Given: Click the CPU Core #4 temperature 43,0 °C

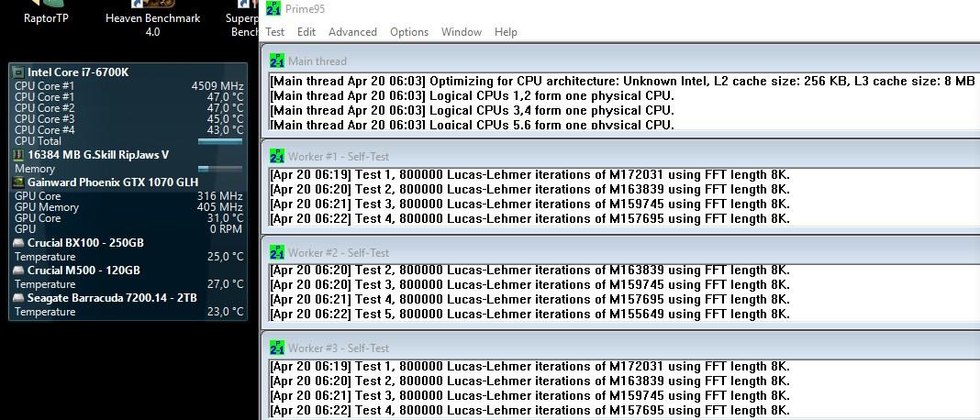Looking at the screenshot, I should [225, 130].
